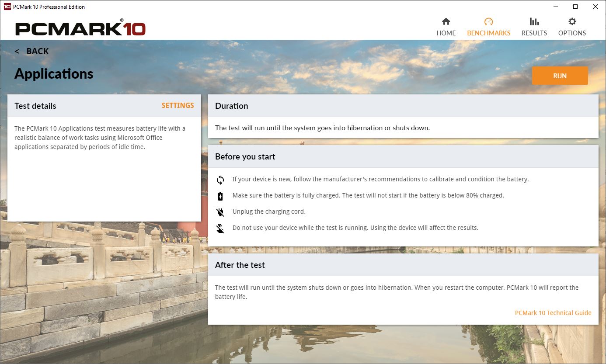Click the Home house icon
Viewport: 606px width, 364px height.
click(x=446, y=21)
